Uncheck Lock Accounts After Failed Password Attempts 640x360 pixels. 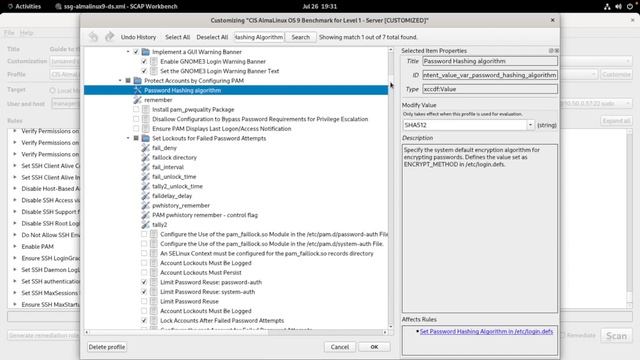click(x=144, y=320)
